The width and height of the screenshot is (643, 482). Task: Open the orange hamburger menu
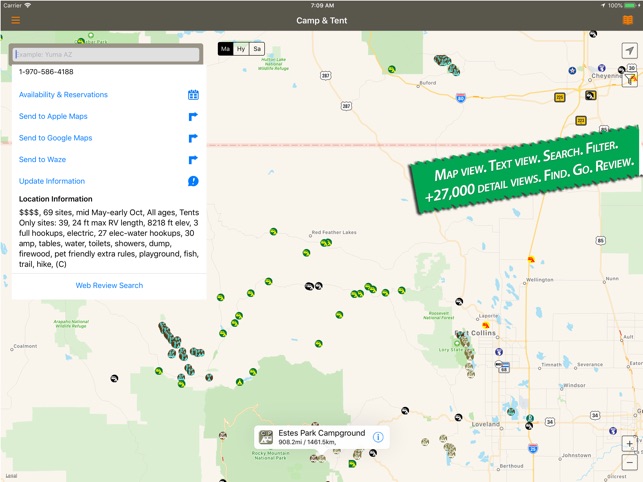[16, 20]
